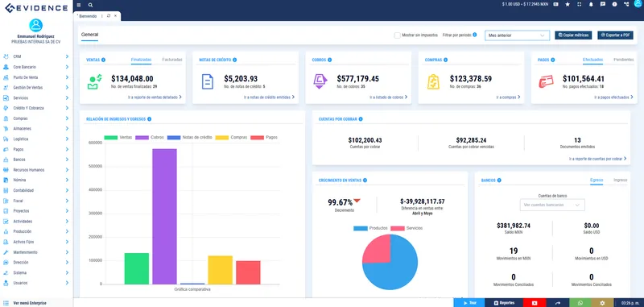Click the WhatsApp icon in bottom bar
Viewport: 644px width, 307px height.
tap(580, 303)
